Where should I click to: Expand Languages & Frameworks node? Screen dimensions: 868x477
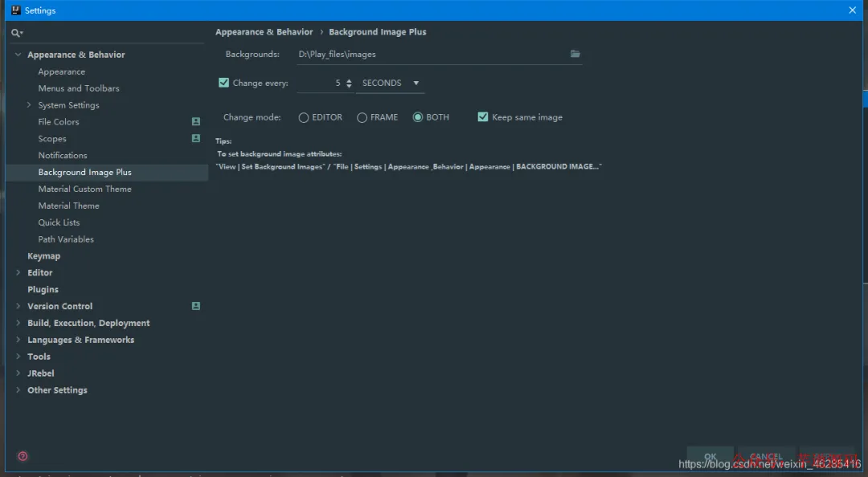(x=18, y=339)
